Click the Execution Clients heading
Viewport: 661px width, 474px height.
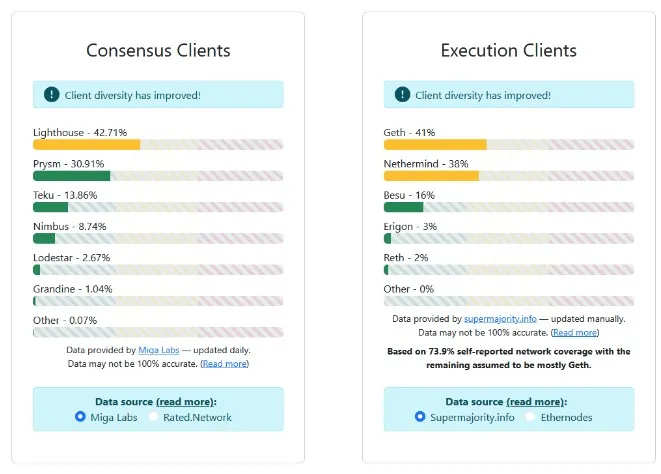tap(508, 50)
